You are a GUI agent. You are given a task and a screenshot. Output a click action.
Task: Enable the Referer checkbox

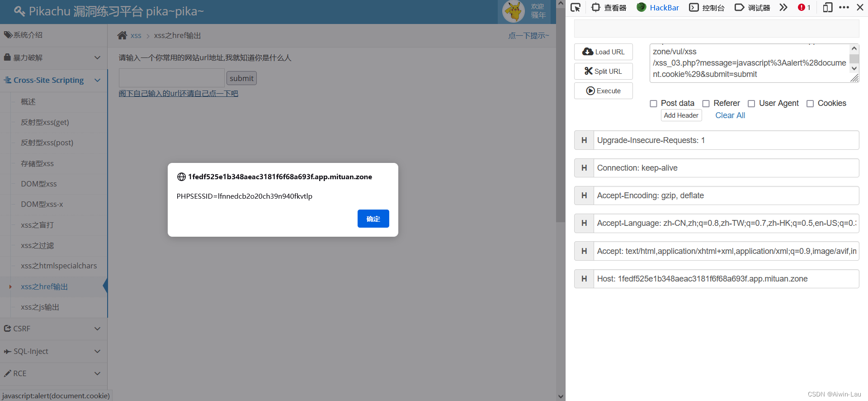pyautogui.click(x=706, y=104)
